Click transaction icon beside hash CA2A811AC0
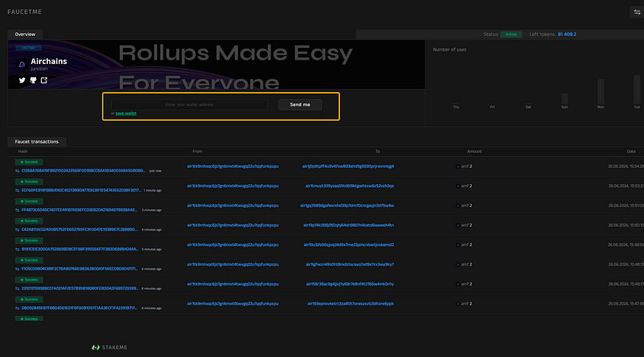 tap(17, 230)
